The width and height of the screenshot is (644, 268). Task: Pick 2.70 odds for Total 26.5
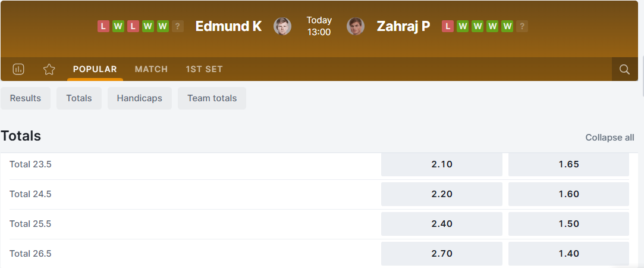(x=441, y=254)
